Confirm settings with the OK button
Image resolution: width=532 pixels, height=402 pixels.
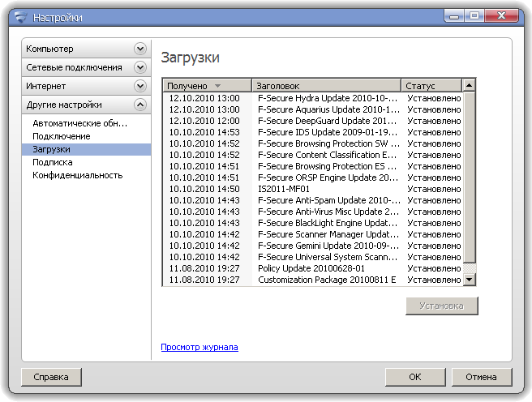pos(415,377)
